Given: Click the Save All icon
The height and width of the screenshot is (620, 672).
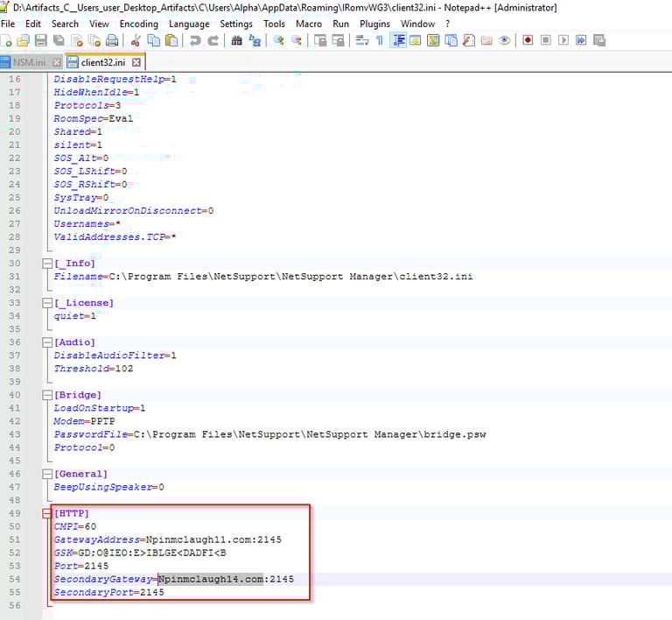Looking at the screenshot, I should pos(59,41).
